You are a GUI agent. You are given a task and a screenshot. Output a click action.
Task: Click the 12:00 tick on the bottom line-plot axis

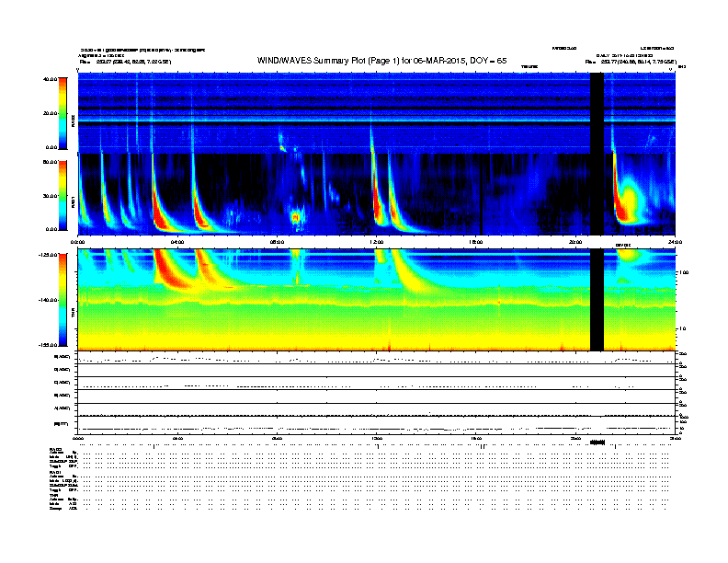376,438
